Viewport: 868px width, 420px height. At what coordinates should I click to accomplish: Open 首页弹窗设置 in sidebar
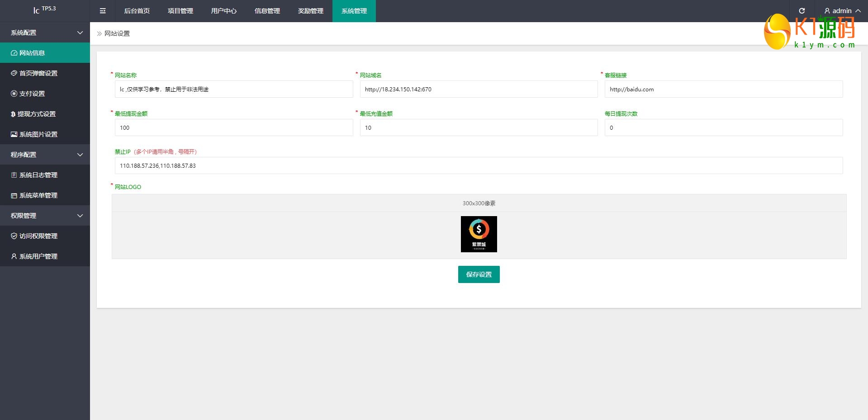coord(45,73)
